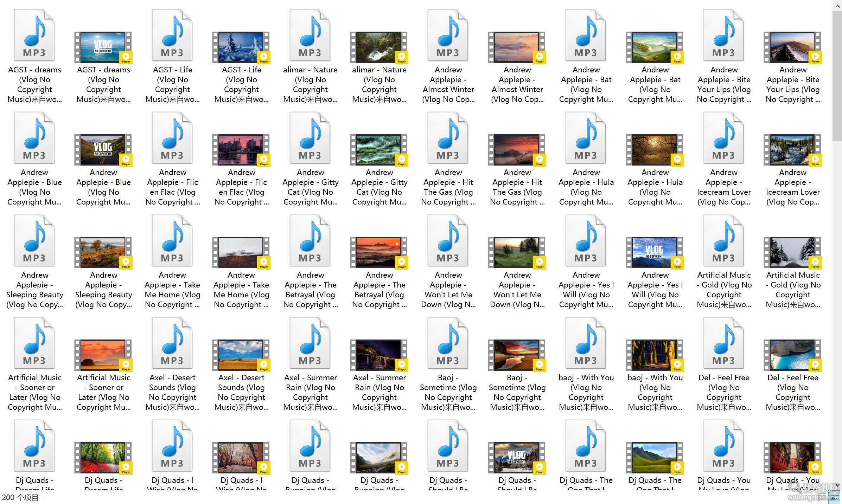Select the Hit The Gas MP3 icon
Screen dimensions: 842x504
pos(448,138)
